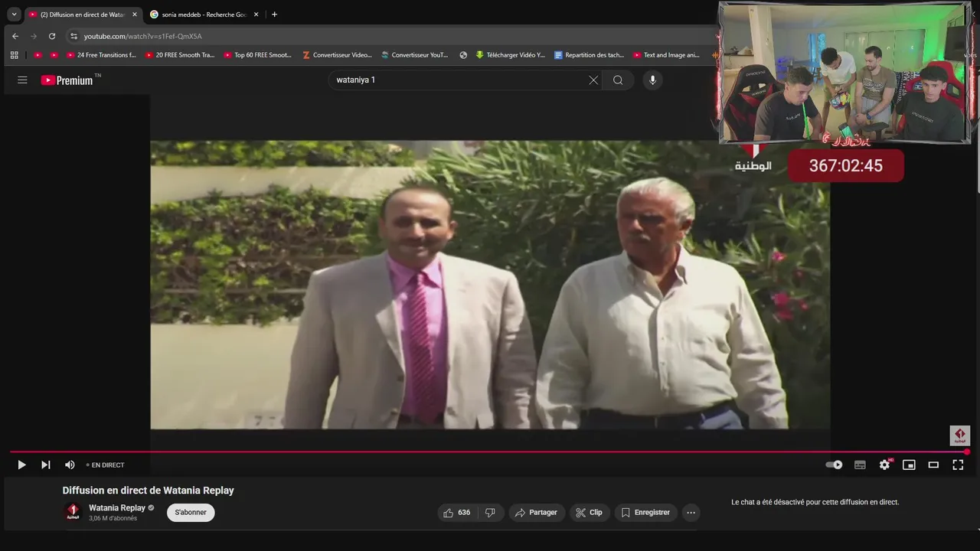Click the youtube.com address bar URL
This screenshot has height=551, width=980.
[143, 36]
